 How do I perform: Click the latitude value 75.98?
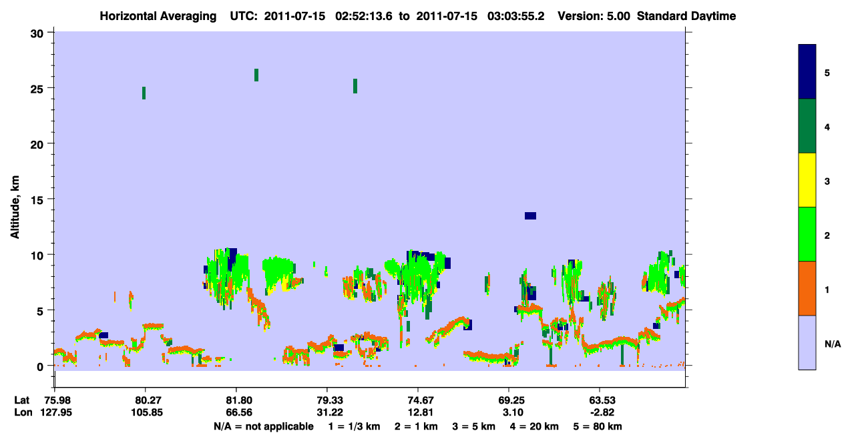pyautogui.click(x=57, y=400)
